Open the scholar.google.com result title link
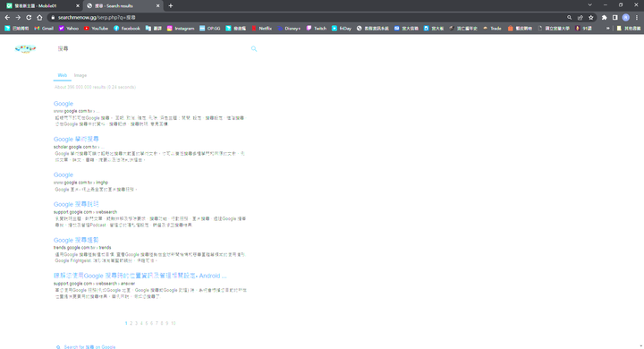This screenshot has height=349, width=644. [76, 139]
